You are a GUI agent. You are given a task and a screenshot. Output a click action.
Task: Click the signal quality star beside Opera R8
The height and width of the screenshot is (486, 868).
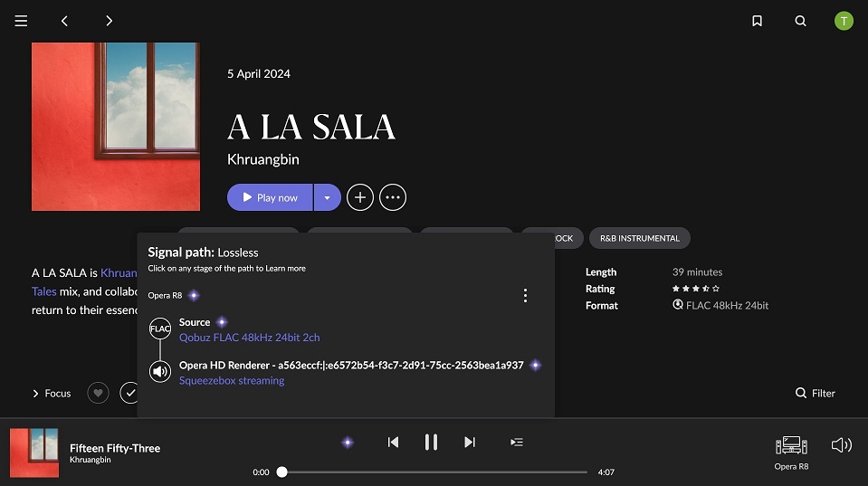[194, 296]
